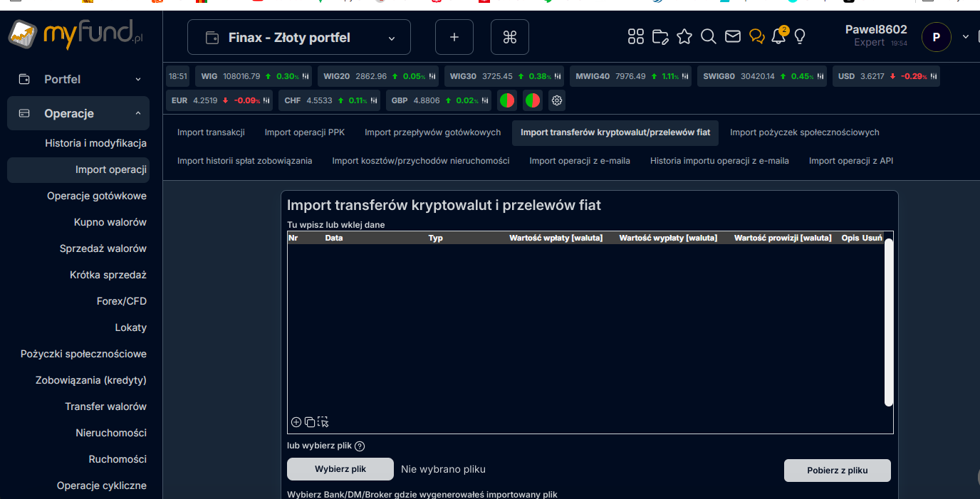This screenshot has height=499, width=980.
Task: Click the help icon beside 'lub wybierz plik'
Action: pos(360,446)
